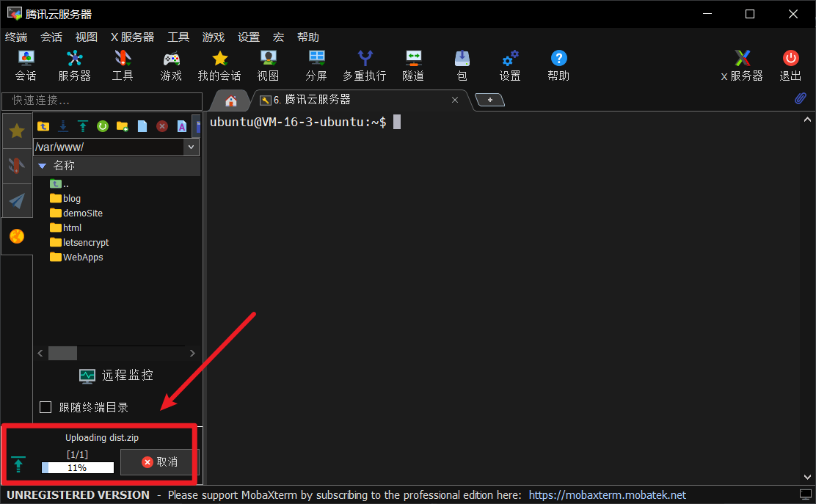The width and height of the screenshot is (816, 504).
Task: Open the 宏 menu
Action: point(278,37)
